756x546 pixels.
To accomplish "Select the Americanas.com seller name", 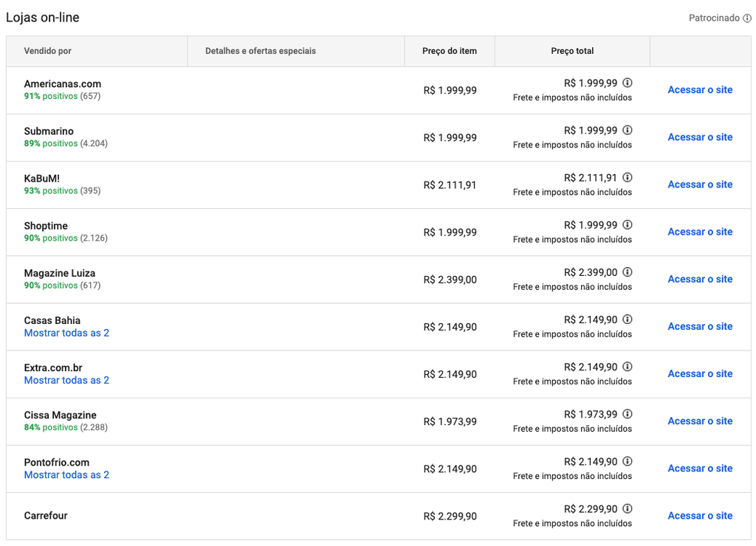I will tap(63, 84).
